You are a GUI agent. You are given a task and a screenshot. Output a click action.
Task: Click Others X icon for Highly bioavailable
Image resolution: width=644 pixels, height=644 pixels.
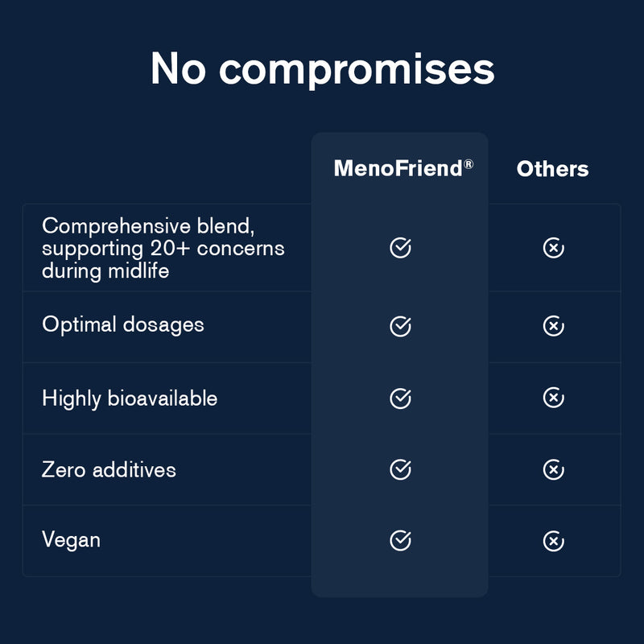(553, 398)
